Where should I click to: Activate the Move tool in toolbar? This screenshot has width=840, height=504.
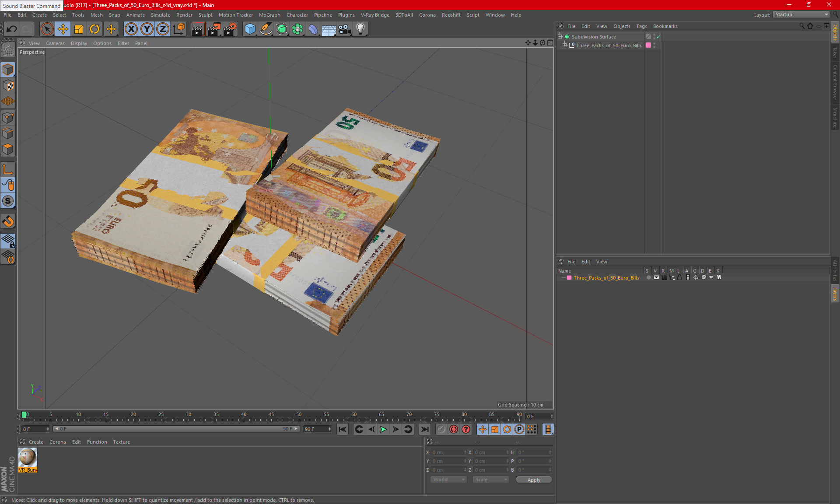pyautogui.click(x=63, y=29)
